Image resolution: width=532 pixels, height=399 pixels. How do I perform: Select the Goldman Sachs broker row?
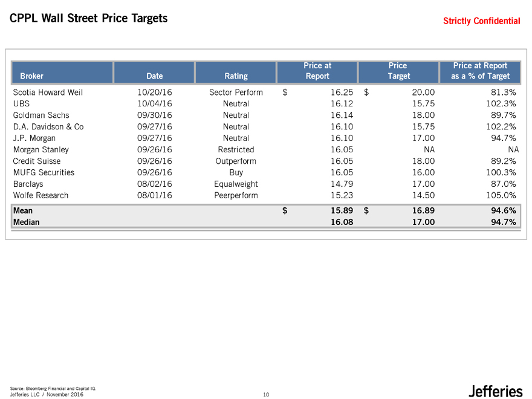(41, 115)
